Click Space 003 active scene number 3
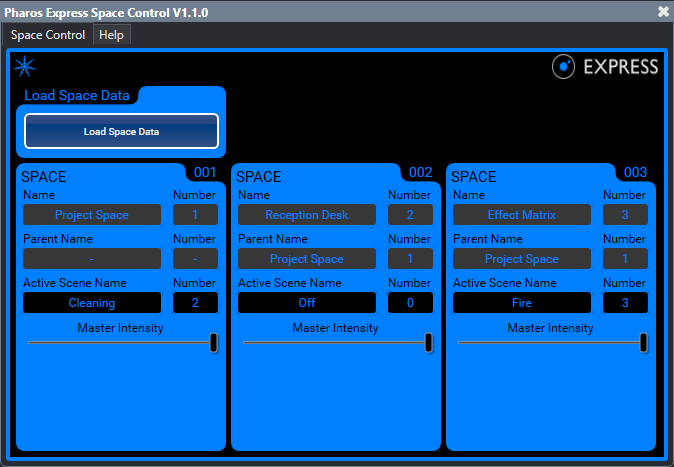This screenshot has height=467, width=674. (x=625, y=303)
